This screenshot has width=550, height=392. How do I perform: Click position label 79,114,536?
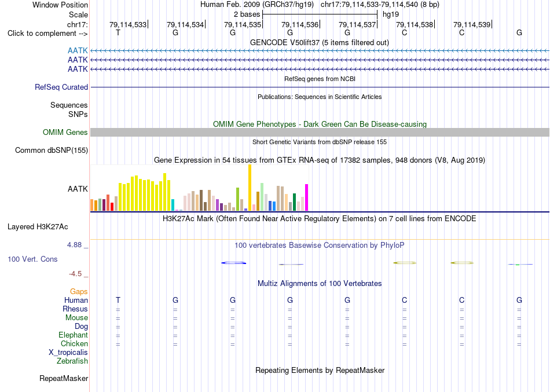(300, 24)
